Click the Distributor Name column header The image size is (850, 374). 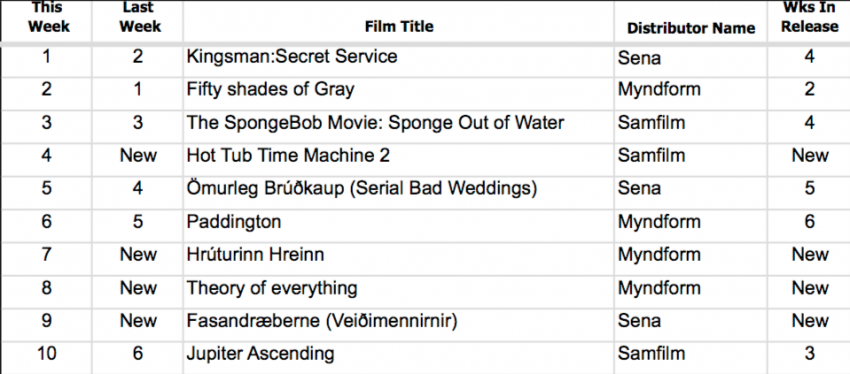point(691,28)
